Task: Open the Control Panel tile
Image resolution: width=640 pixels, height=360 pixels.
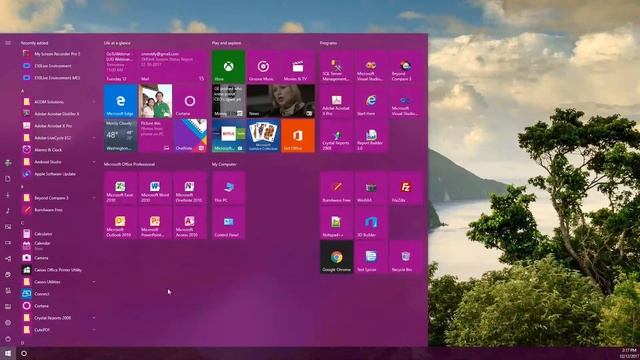Action: click(x=229, y=222)
